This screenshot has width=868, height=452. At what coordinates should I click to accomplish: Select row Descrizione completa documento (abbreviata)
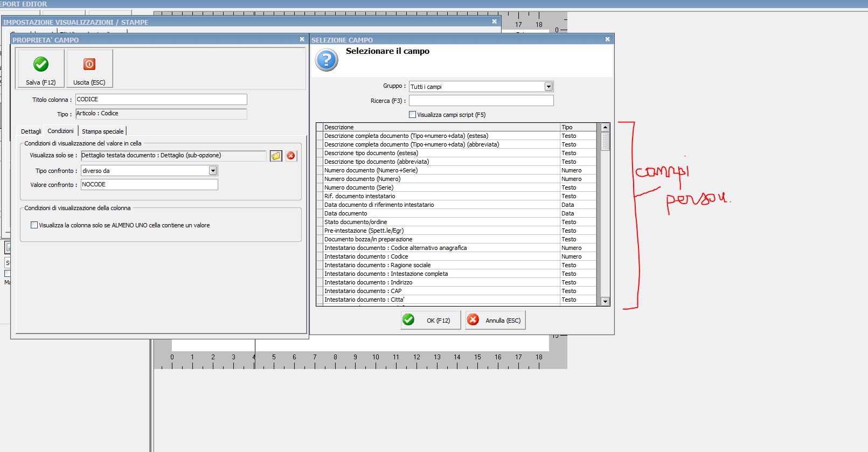click(x=457, y=144)
